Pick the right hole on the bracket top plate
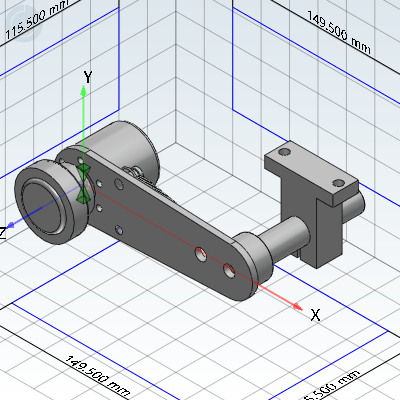Viewport: 400px width, 400px height. [339, 183]
